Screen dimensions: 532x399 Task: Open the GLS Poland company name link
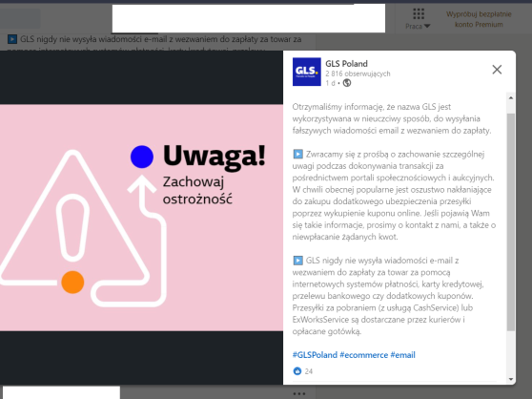click(x=346, y=64)
